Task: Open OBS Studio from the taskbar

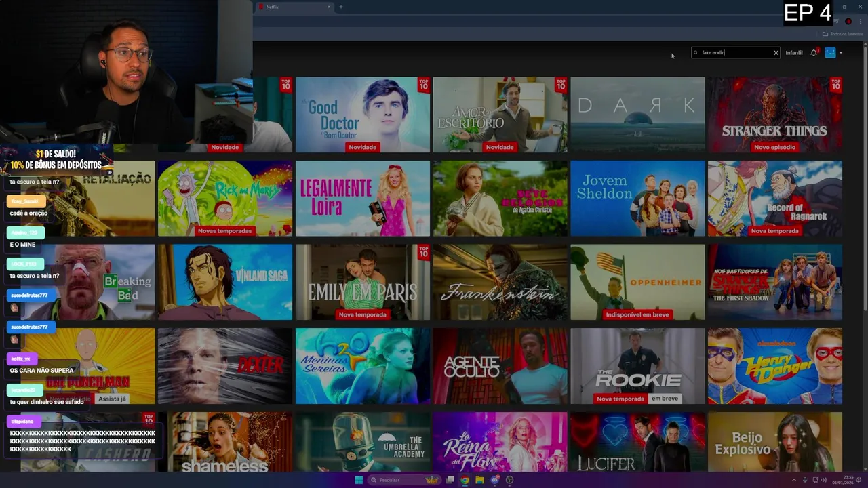Action: click(509, 480)
